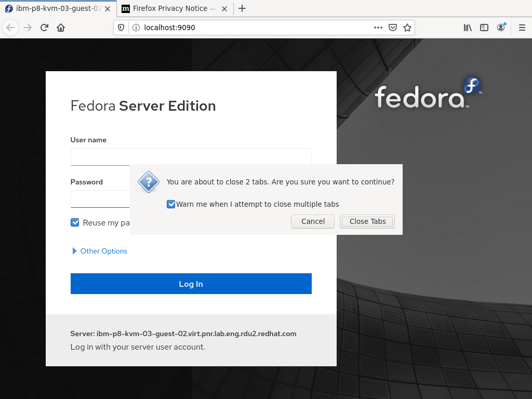Save page to Pocket
The width and height of the screenshot is (532, 399).
point(393,28)
